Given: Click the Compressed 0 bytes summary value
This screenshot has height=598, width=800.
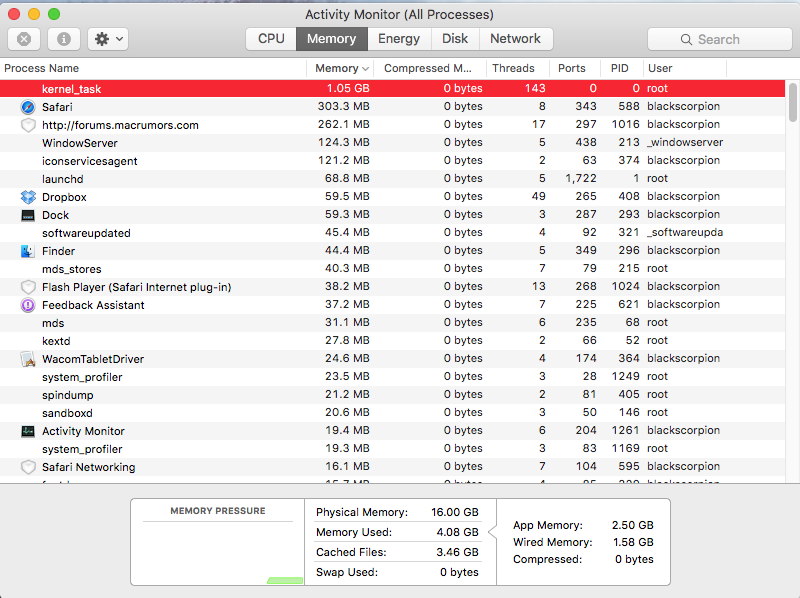Looking at the screenshot, I should point(634,559).
